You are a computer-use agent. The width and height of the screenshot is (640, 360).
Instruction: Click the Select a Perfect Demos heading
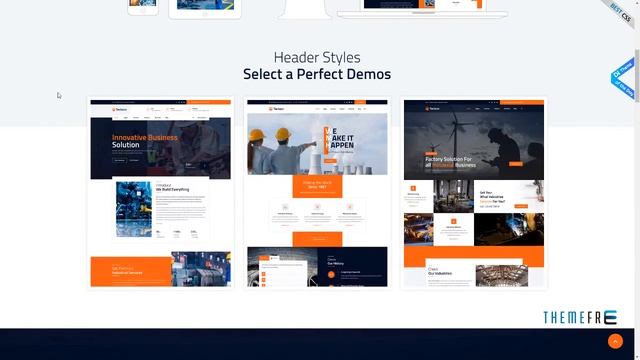click(x=317, y=74)
